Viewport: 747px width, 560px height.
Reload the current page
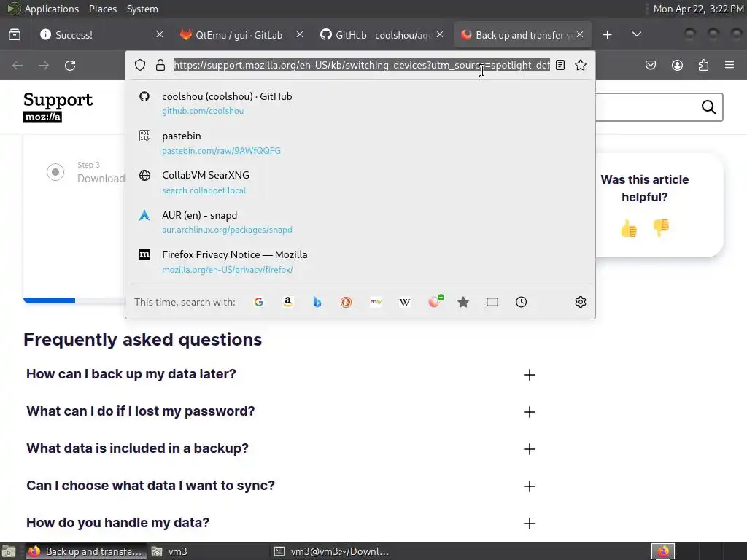pos(70,65)
